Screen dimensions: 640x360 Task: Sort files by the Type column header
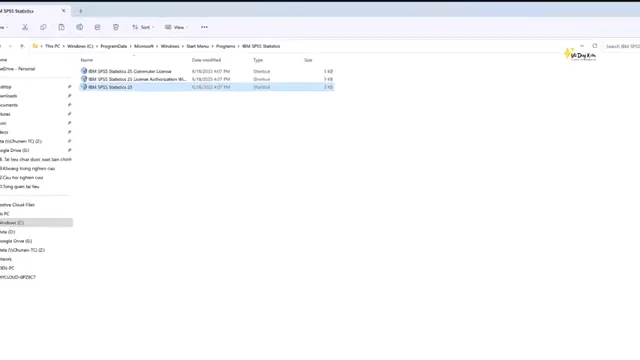click(258, 60)
